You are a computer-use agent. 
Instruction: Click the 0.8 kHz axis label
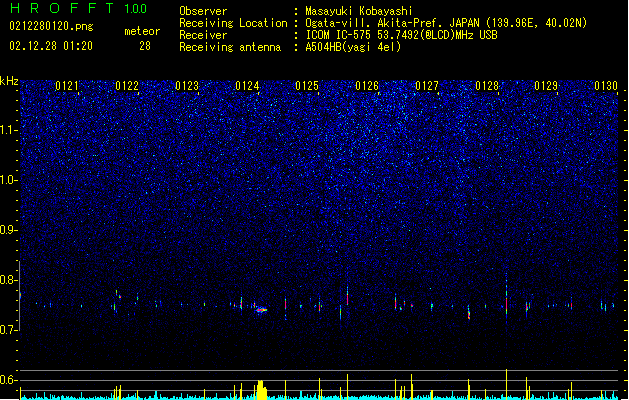pos(9,280)
